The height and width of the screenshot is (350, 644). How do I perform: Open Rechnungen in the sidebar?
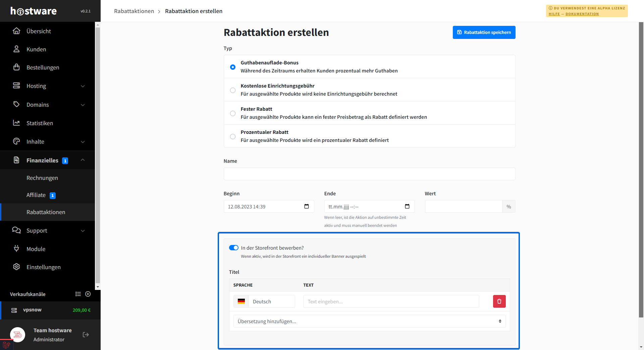pos(42,178)
